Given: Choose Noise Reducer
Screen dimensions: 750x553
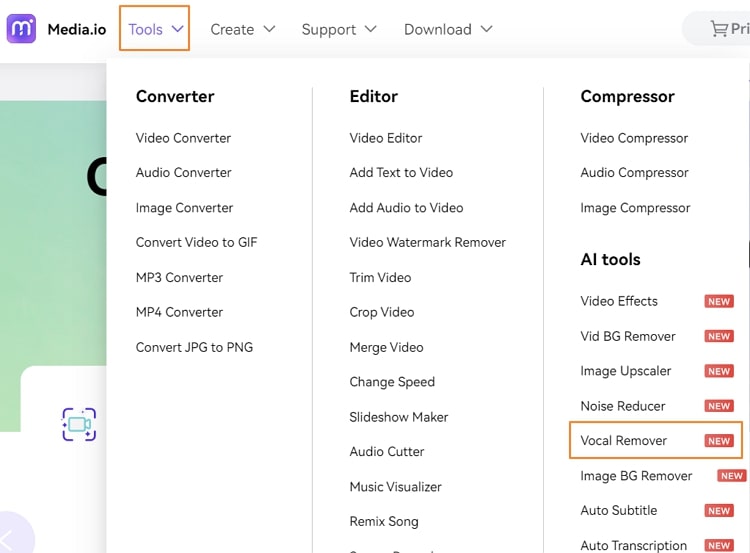Looking at the screenshot, I should (x=623, y=406).
